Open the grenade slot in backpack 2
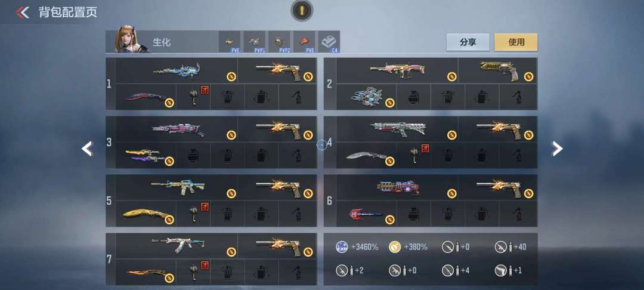This screenshot has height=290, width=644. coord(414,97)
